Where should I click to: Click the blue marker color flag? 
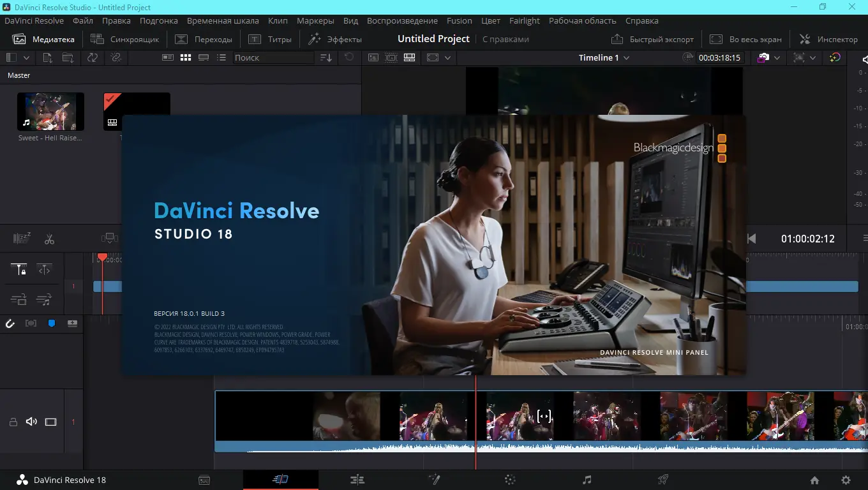click(x=52, y=323)
